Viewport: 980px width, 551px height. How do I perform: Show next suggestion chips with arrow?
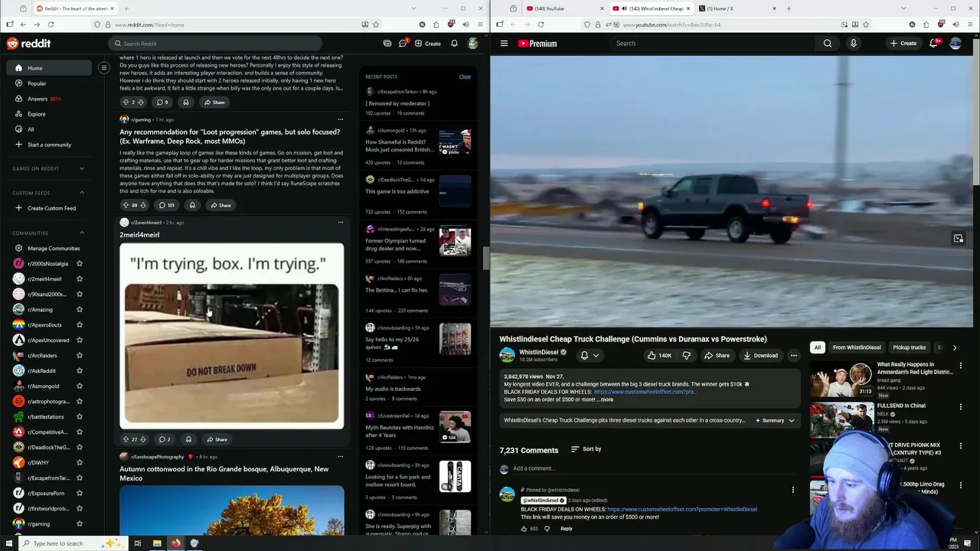[x=954, y=347]
